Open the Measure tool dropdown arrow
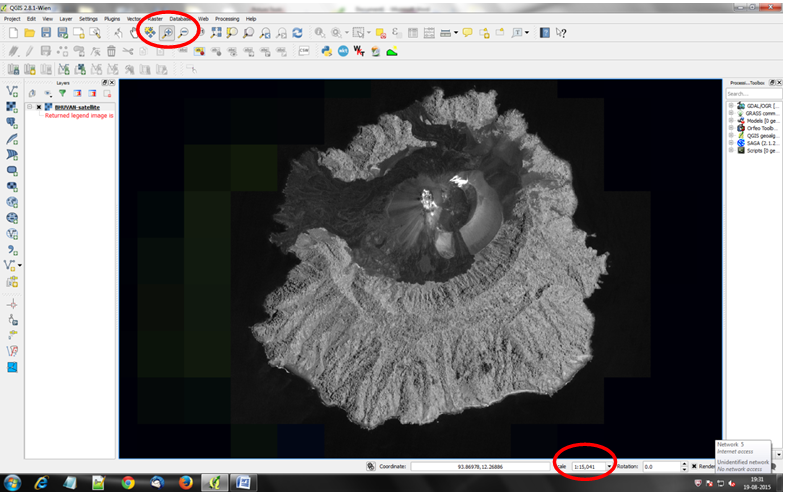The width and height of the screenshot is (787, 495). [456, 33]
